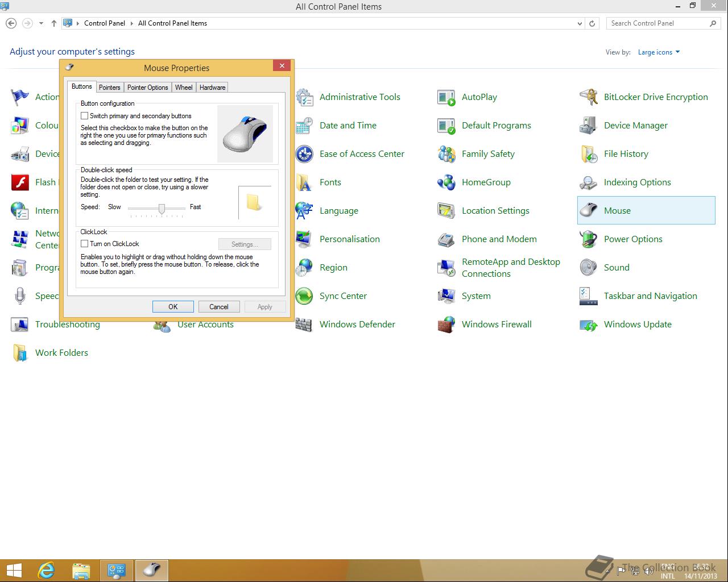Open the Language icon
Viewport: 728px width, 582px height.
pos(304,211)
